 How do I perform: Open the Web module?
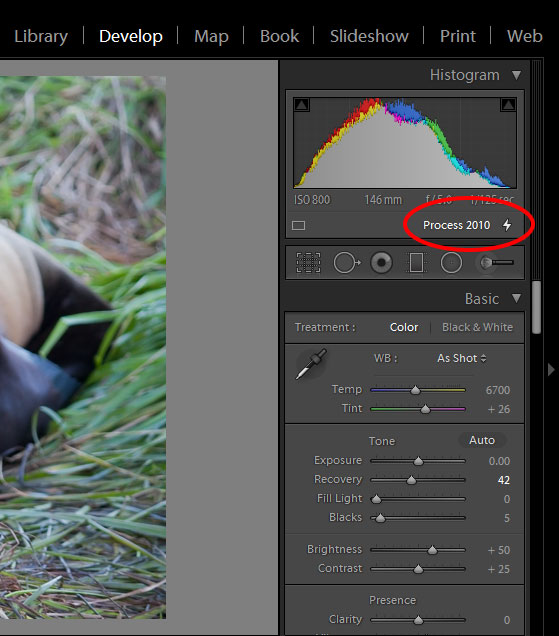tap(525, 36)
